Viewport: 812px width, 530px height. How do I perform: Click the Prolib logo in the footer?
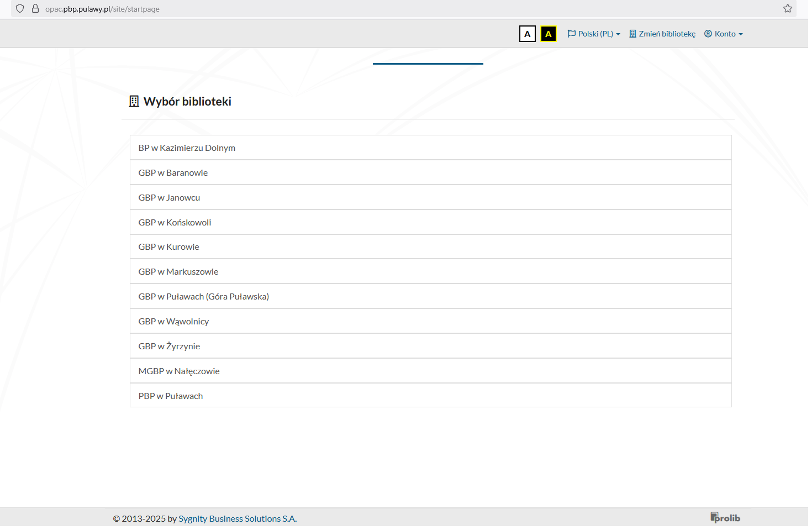click(x=725, y=518)
